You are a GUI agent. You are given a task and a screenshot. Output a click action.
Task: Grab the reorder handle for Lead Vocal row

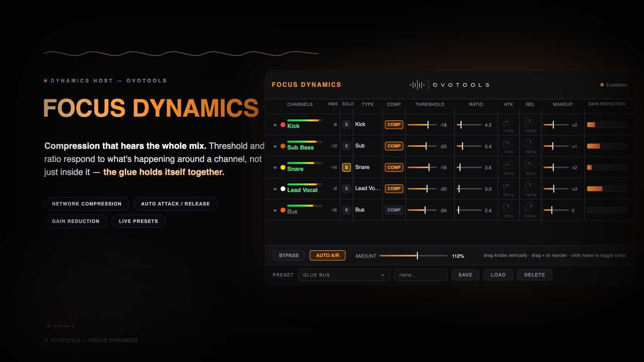pyautogui.click(x=275, y=189)
